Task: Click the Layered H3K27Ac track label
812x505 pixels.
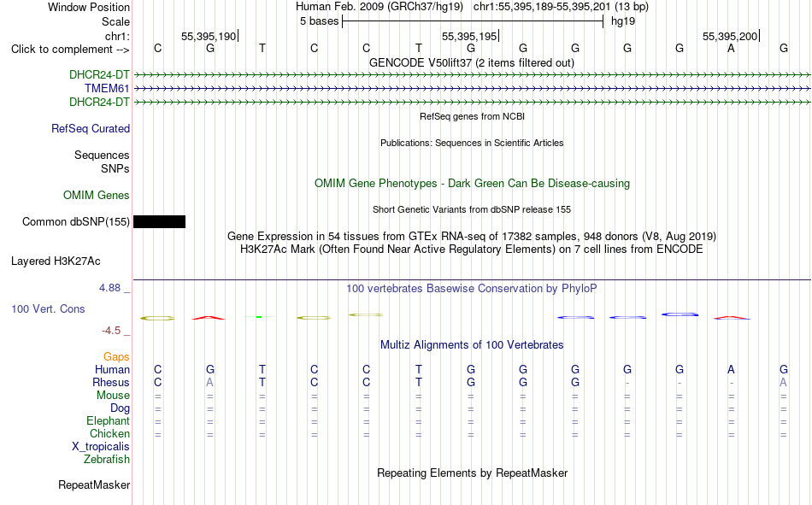Action: pos(56,261)
